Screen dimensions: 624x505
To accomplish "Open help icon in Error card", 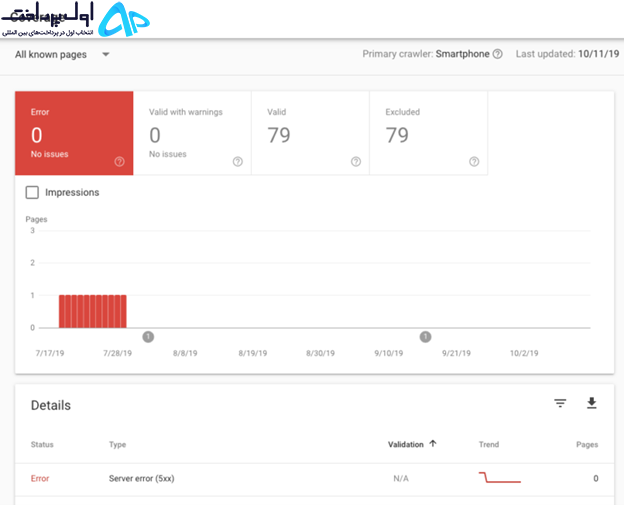I will [119, 162].
